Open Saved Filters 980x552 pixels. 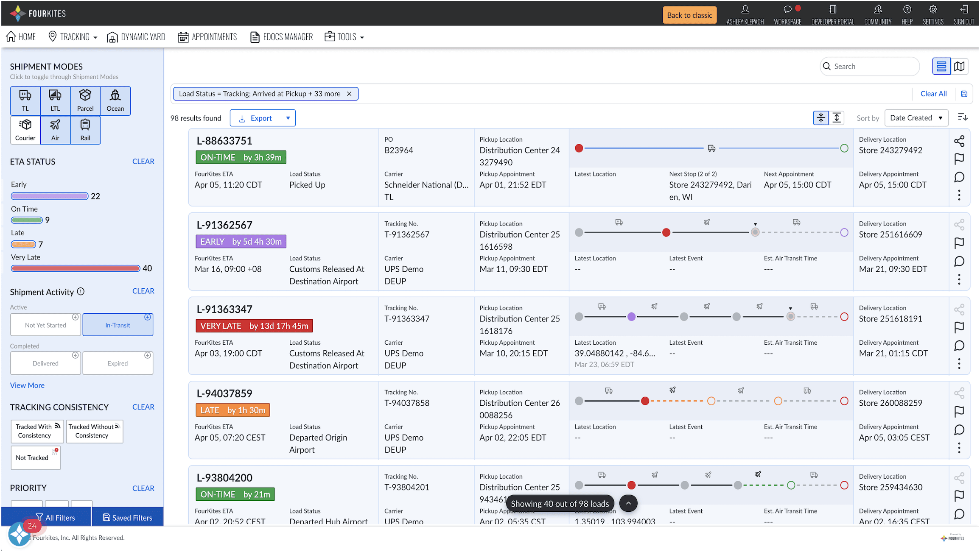coord(128,517)
